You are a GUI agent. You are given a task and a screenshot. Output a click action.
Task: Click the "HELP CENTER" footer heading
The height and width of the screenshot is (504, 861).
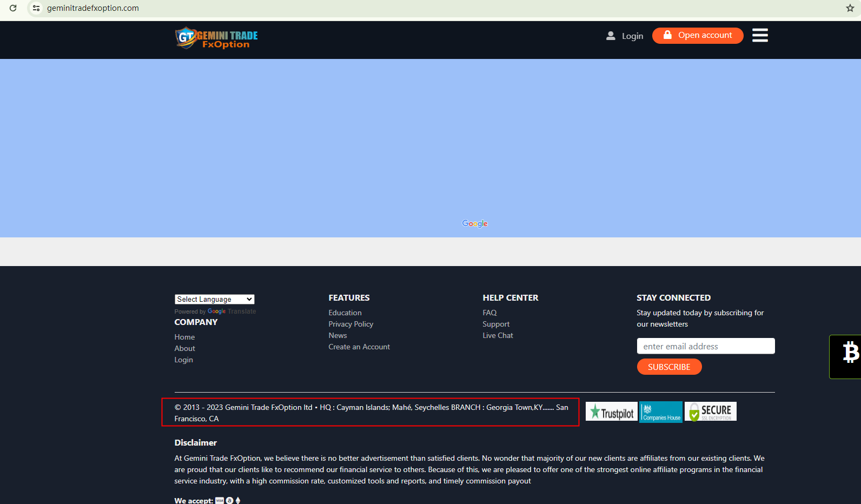[510, 298]
